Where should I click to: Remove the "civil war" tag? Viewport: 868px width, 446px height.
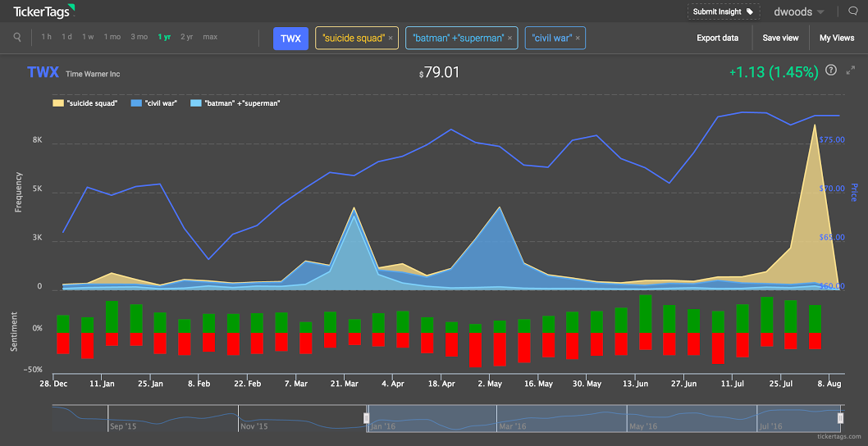click(x=578, y=39)
